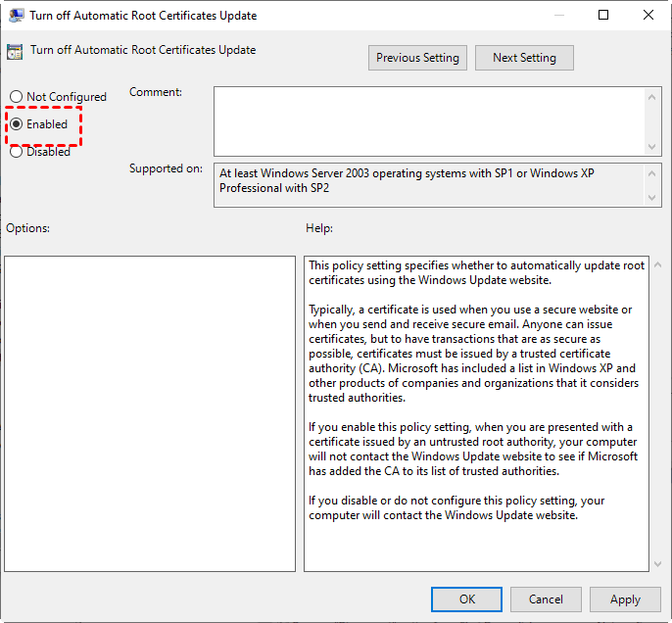Click help paragraph starting 'If you enable this policy setting'

473,449
